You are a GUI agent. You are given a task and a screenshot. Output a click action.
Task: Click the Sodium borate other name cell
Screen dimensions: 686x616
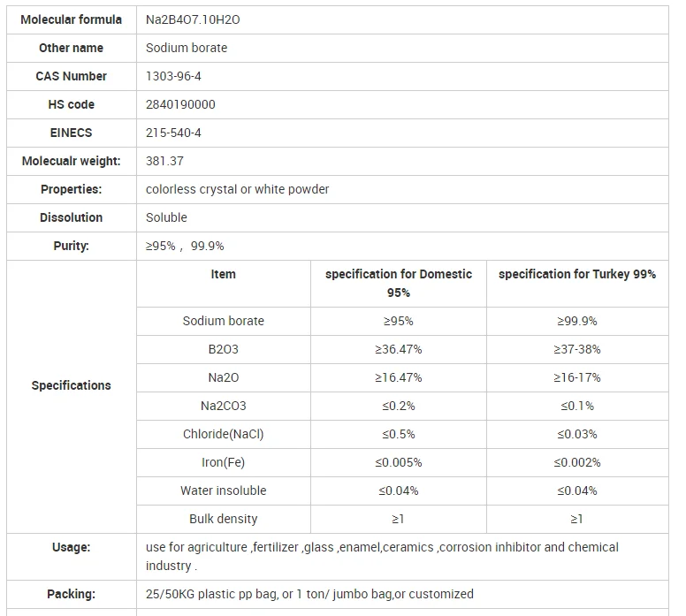pyautogui.click(x=402, y=48)
